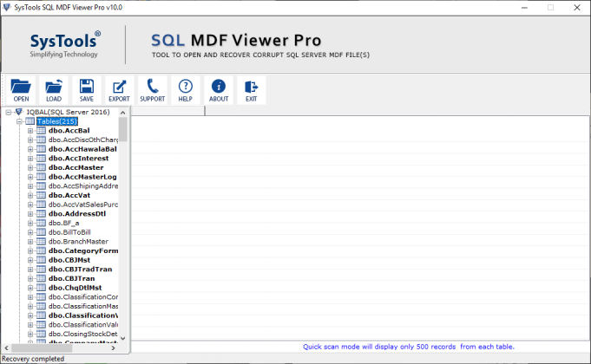Open the ABOUT info icon
This screenshot has width=591, height=364.
point(218,90)
